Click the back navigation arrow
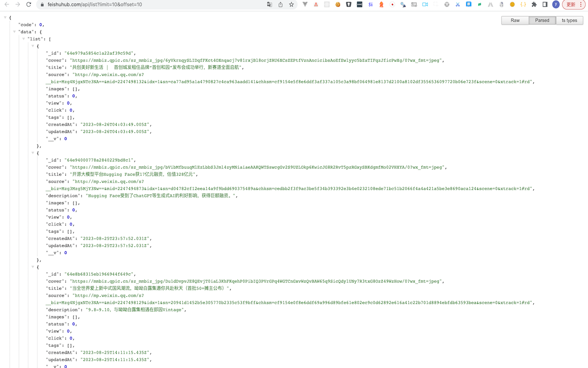 click(x=6, y=5)
